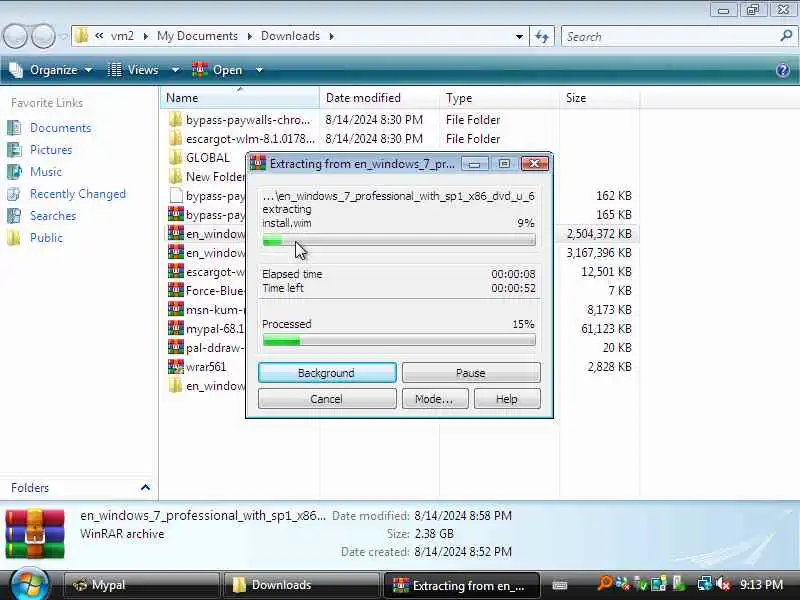This screenshot has height=600, width=800.
Task: Open Documents favorite link
Action: coord(60,128)
